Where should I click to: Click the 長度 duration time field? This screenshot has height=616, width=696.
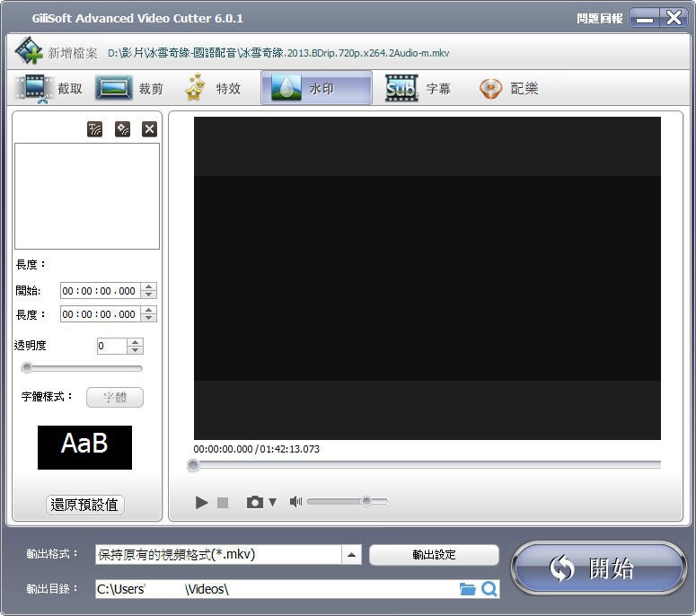click(101, 314)
